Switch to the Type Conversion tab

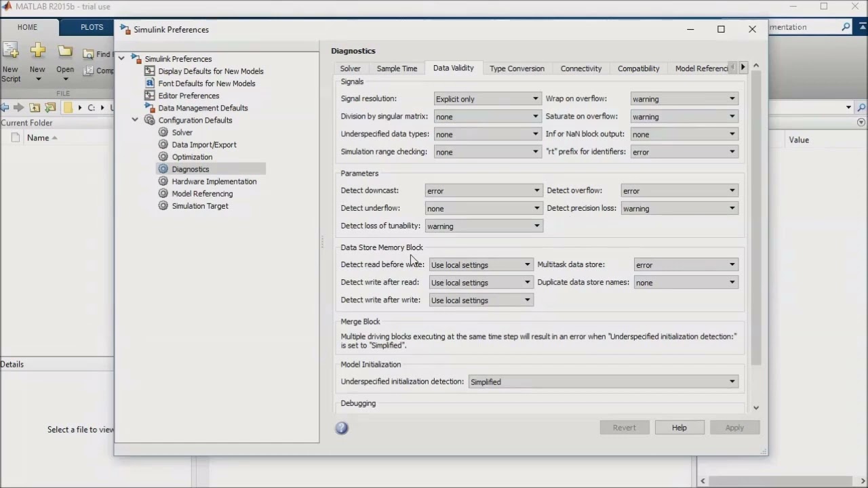tap(517, 68)
